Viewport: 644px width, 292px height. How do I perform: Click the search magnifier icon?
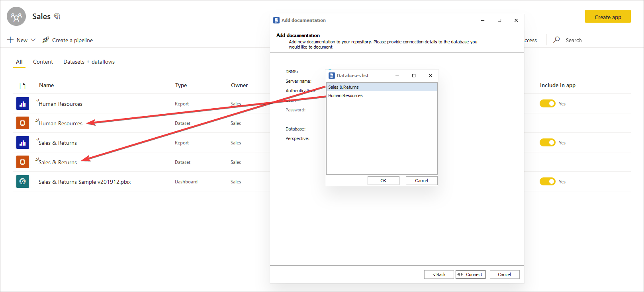(x=556, y=40)
